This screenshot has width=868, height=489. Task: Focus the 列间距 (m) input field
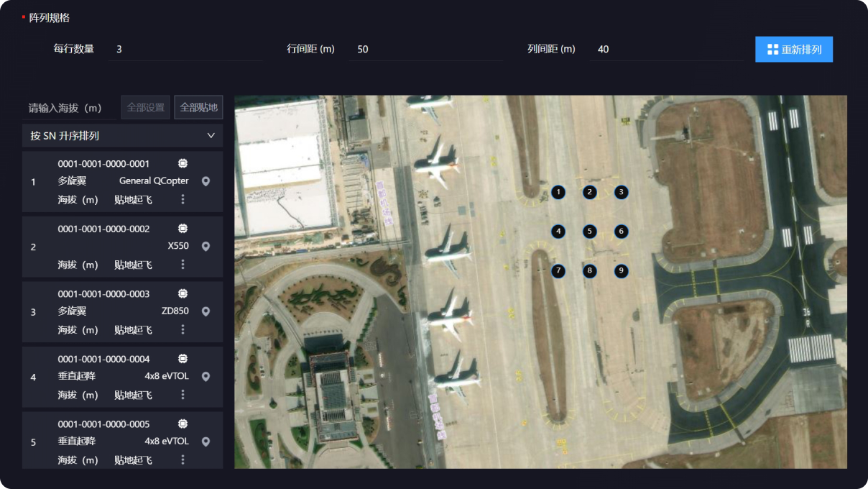(667, 49)
